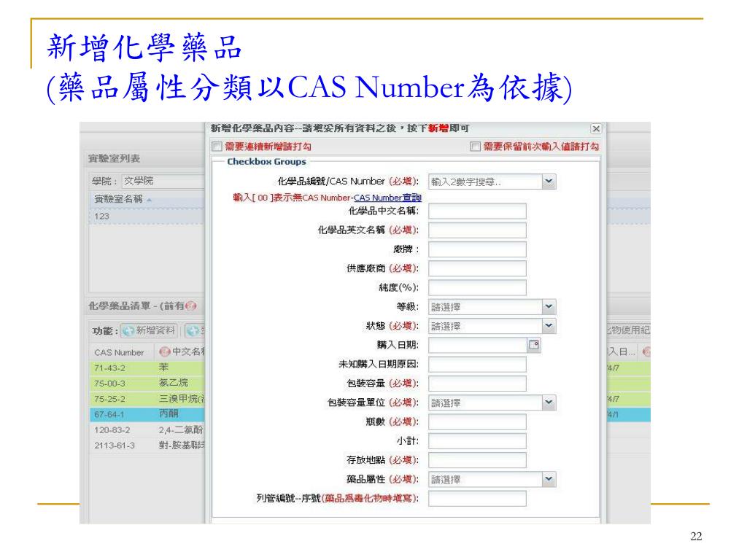The height and width of the screenshot is (560, 747).
Task: Expand the 藥品屬性 dropdown arrow
Action: [549, 479]
